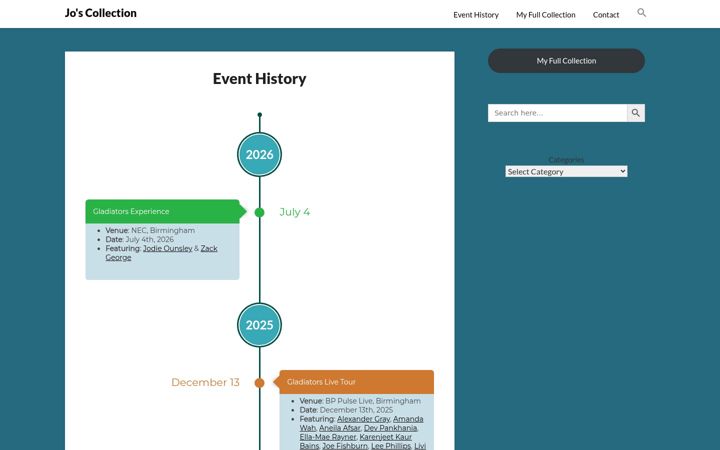720x450 pixels.
Task: Click the December 13 date label
Action: [x=205, y=382]
